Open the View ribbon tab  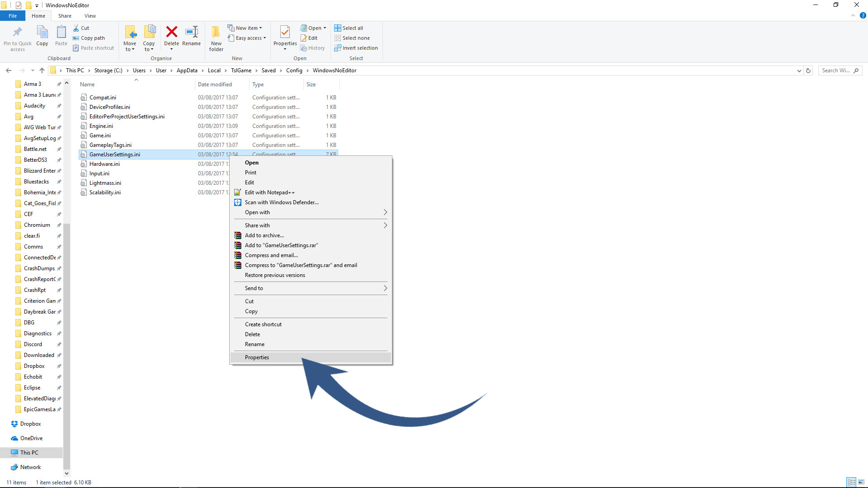click(90, 16)
